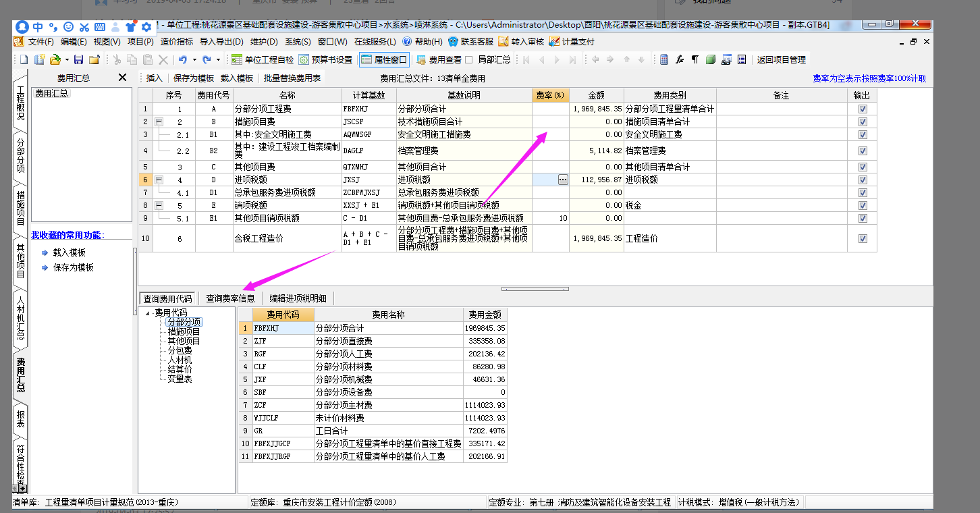Screen dimensions: 980x513
Task: Uncheck output for 分部分项工程费 row
Action: pos(863,109)
